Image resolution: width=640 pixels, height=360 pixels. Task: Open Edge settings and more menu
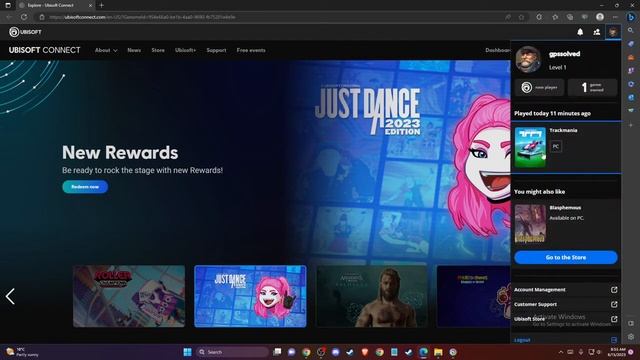(615, 17)
